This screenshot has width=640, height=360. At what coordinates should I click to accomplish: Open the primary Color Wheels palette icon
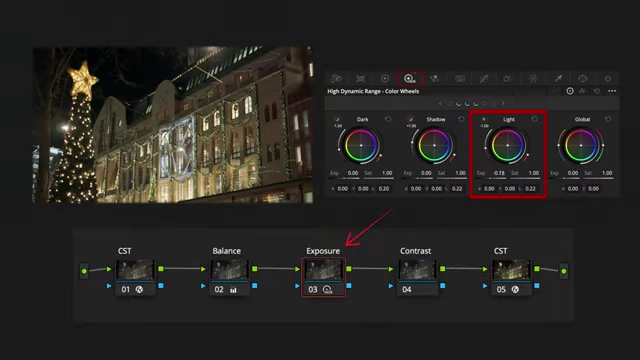[384, 78]
